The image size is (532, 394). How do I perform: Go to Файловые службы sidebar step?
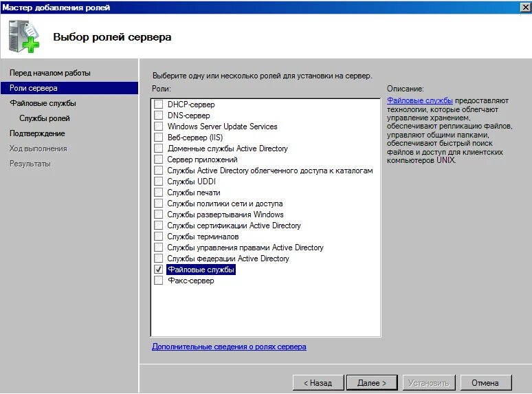click(43, 103)
